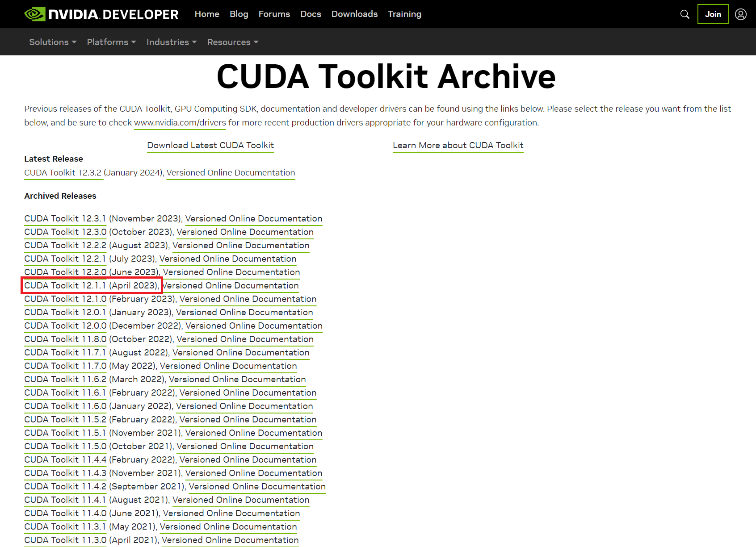The image size is (756, 547).
Task: Open the search magnifier icon
Action: tap(685, 14)
